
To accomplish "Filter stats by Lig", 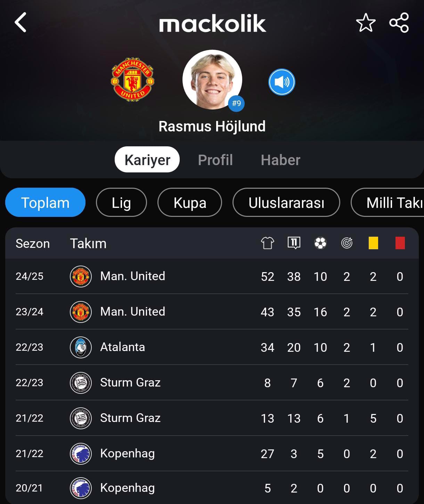I will (121, 203).
